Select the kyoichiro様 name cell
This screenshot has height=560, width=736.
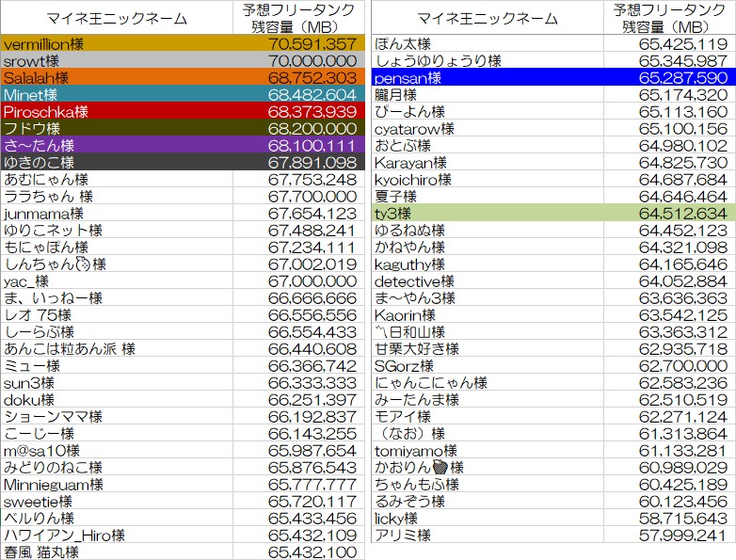point(487,180)
